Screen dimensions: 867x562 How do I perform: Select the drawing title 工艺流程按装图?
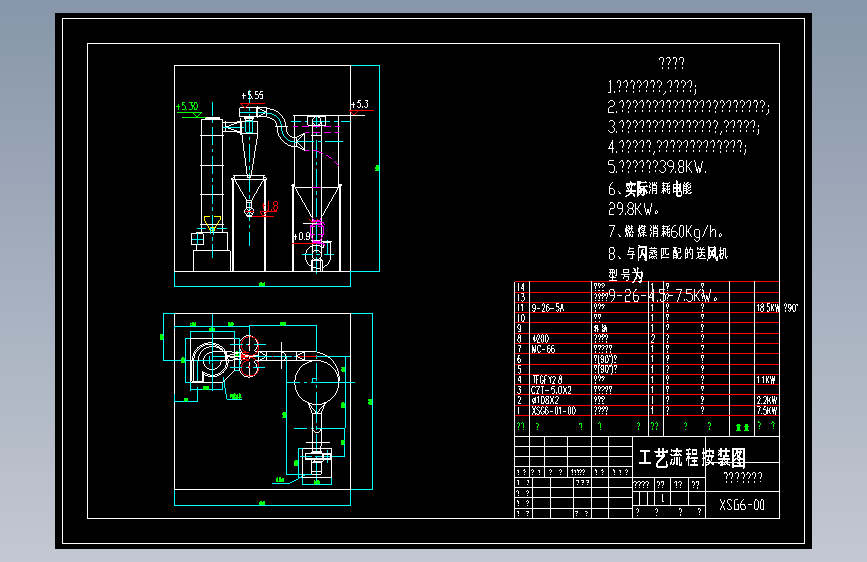692,457
